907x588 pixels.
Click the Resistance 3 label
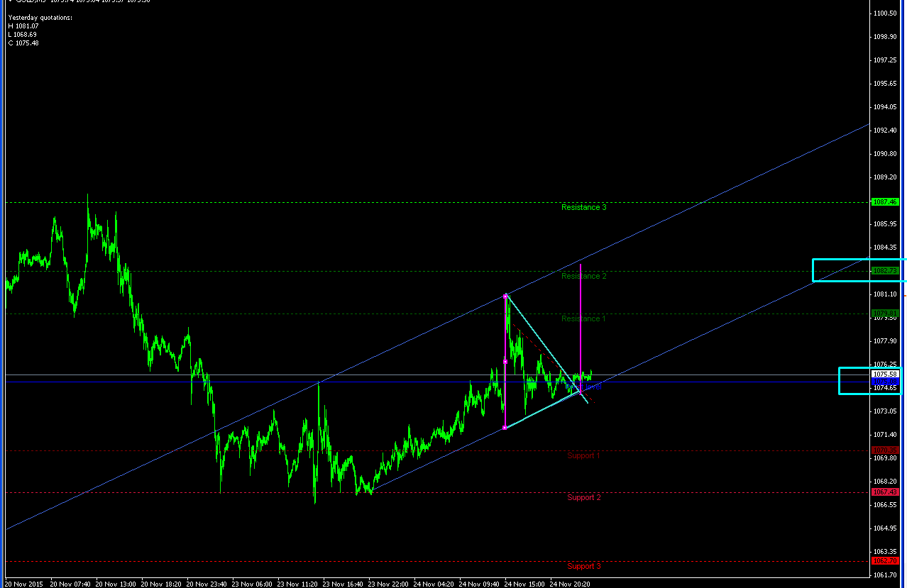583,207
